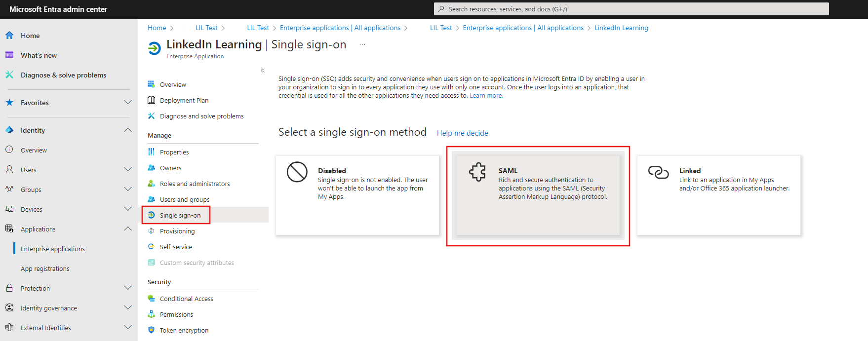This screenshot has height=341, width=868.
Task: Click the LinkedIn Learning application logo icon
Action: pyautogui.click(x=155, y=48)
